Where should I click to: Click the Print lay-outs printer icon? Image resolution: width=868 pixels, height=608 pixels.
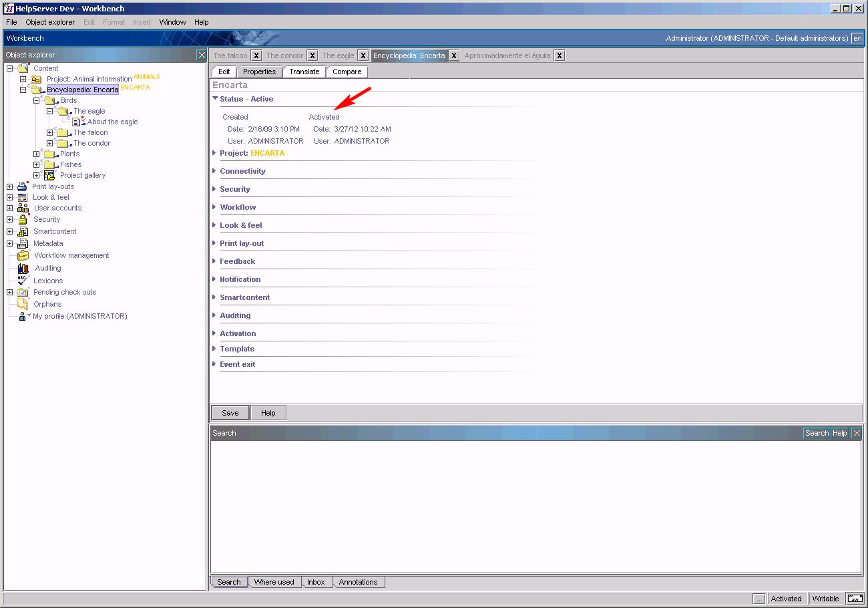(x=23, y=186)
